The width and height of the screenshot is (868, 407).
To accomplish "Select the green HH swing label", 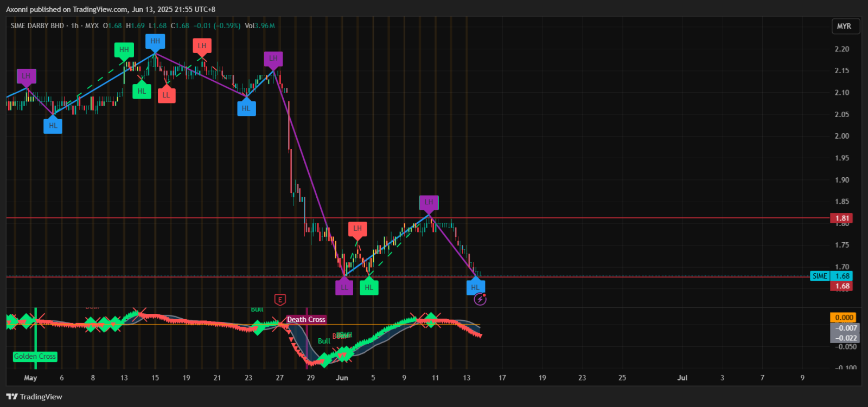I will [x=124, y=50].
